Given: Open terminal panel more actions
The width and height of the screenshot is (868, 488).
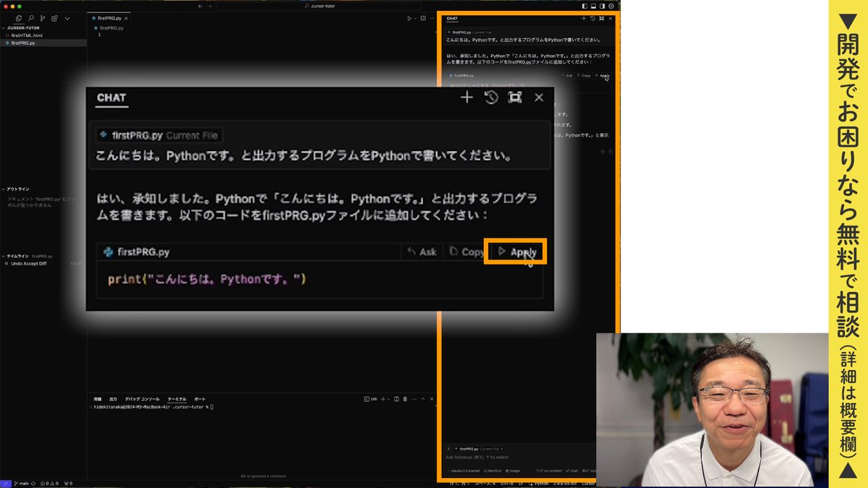Looking at the screenshot, I should [414, 399].
